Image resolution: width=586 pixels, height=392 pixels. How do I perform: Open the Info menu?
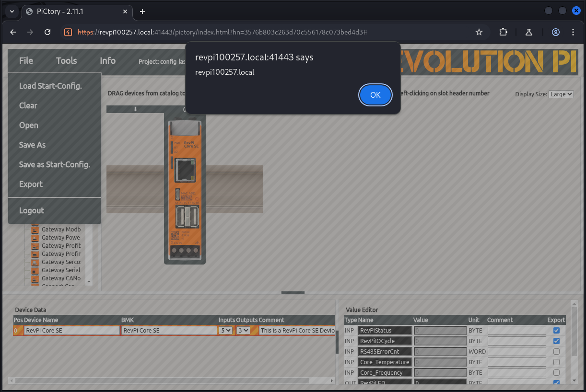point(107,60)
